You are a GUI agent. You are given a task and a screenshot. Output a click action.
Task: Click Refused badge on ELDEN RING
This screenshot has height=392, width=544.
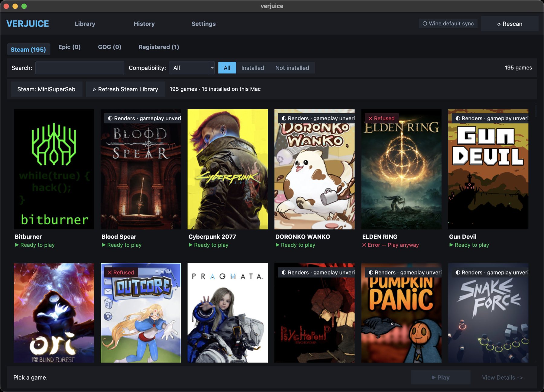(x=382, y=118)
